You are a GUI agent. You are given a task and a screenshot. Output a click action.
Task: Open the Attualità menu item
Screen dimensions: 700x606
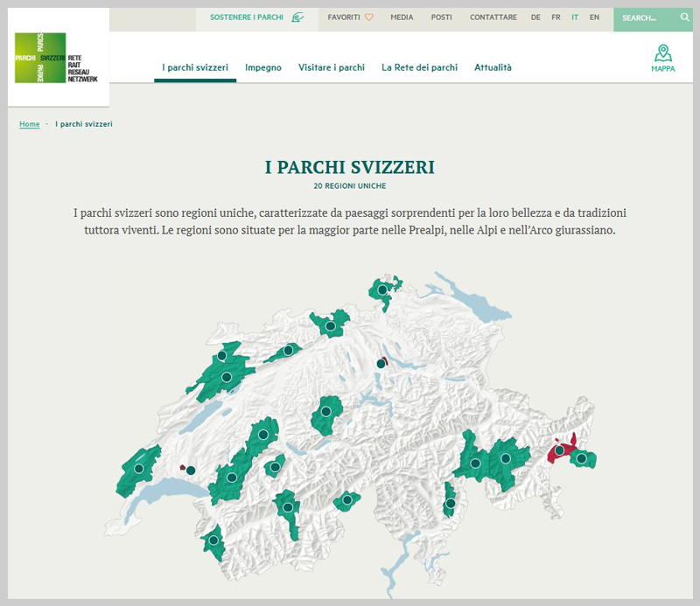tap(493, 67)
